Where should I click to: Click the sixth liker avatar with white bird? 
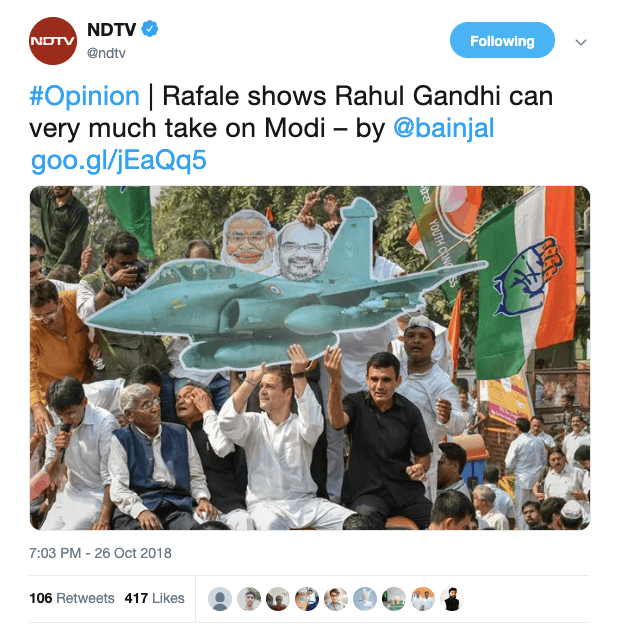coord(365,599)
